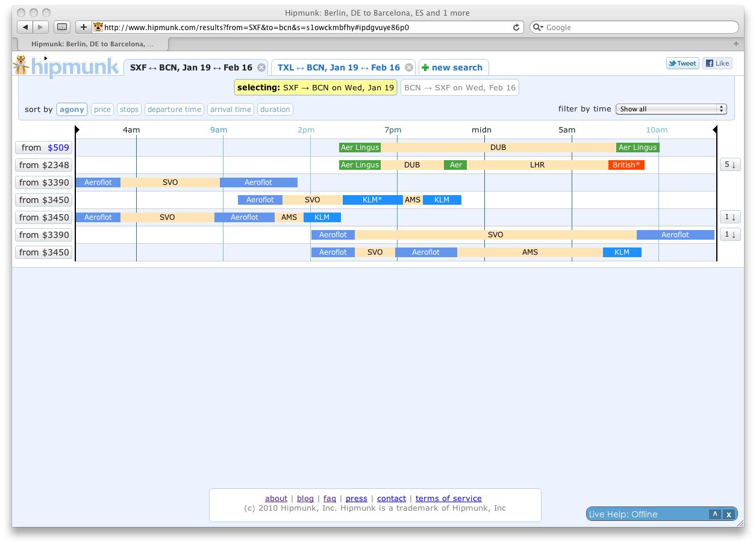Select the from $509 Aer Lingus flight
This screenshot has height=545, width=756.
[x=44, y=148]
